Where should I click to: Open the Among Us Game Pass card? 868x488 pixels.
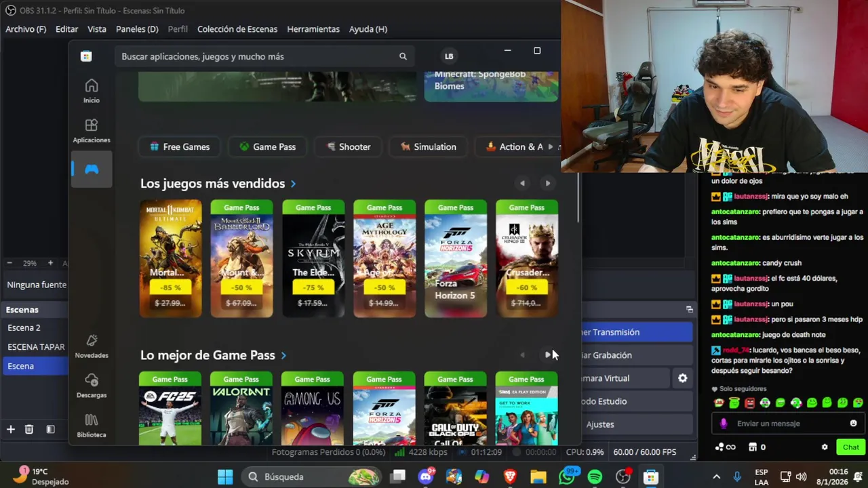click(313, 408)
